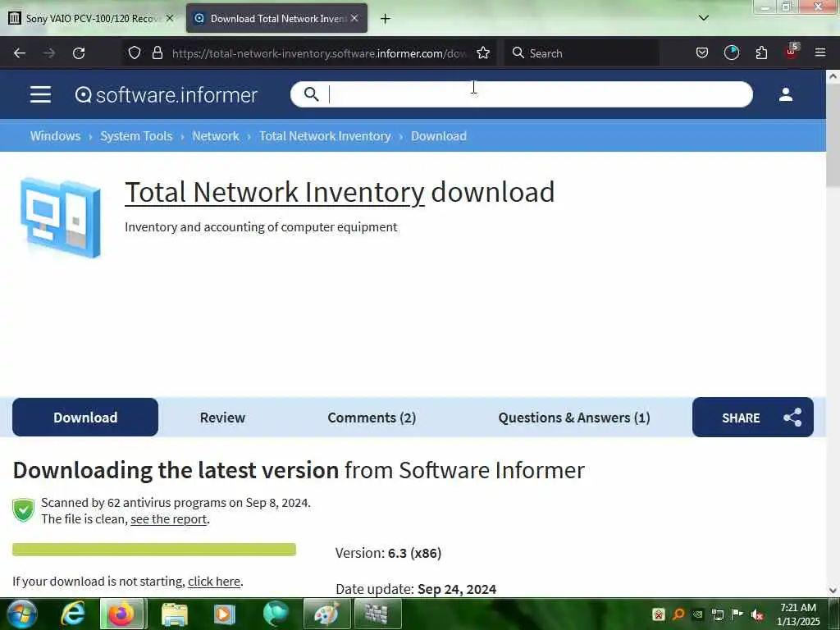The height and width of the screenshot is (630, 840).
Task: Open the Action Center flag tray icon
Action: (x=737, y=614)
